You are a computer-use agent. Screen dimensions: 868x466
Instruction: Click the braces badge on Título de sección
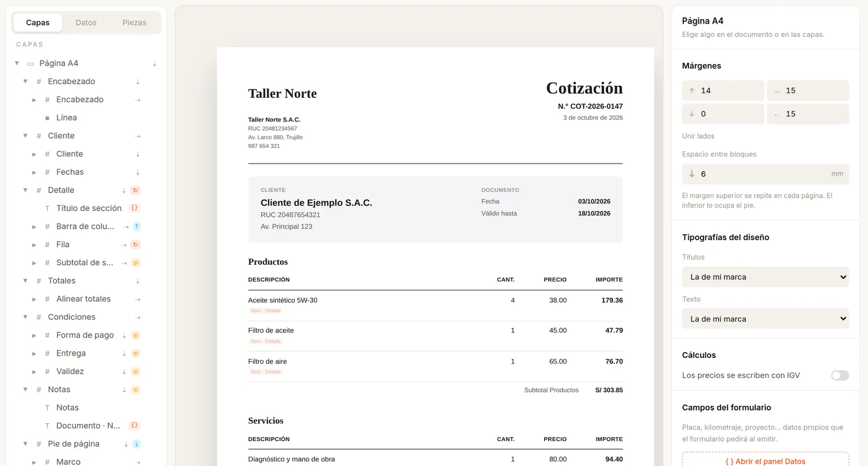[134, 208]
